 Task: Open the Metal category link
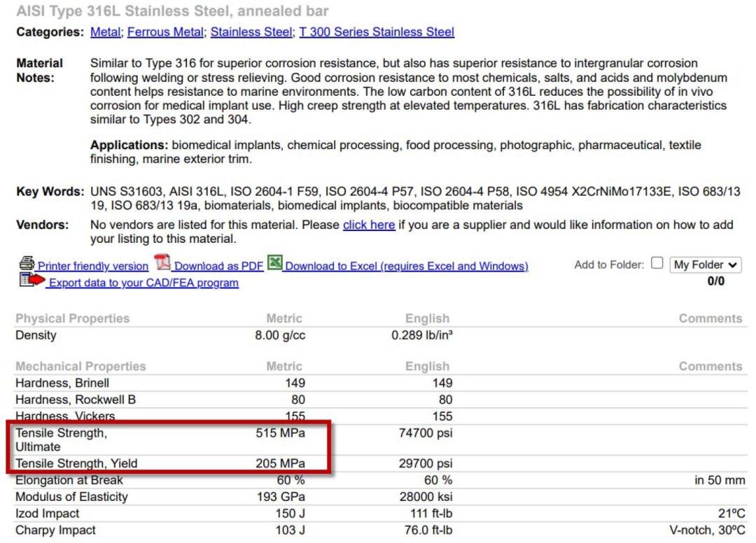(105, 32)
